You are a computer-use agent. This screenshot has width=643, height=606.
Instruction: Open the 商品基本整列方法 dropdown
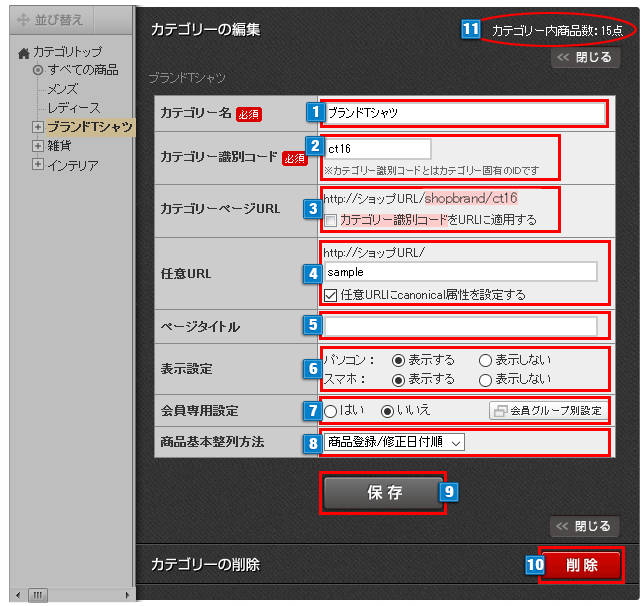(x=394, y=442)
